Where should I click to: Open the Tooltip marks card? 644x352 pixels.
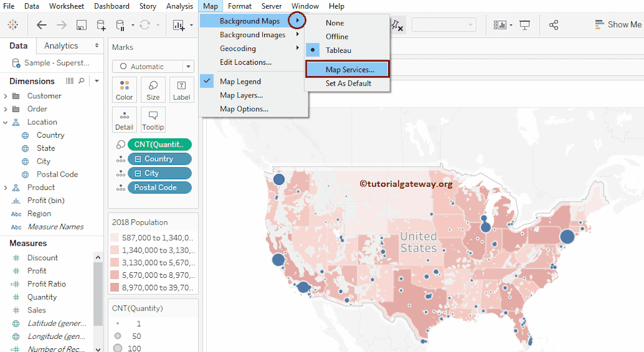click(153, 119)
